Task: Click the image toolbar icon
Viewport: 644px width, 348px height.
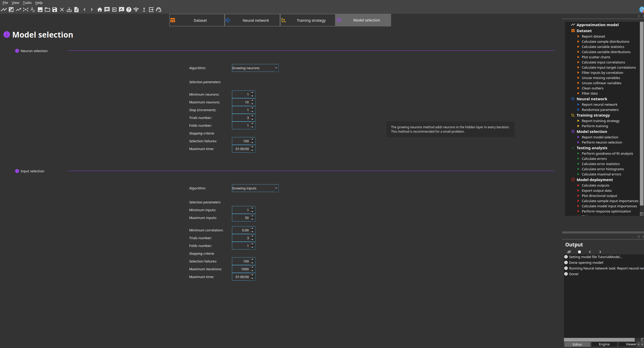Action: pyautogui.click(x=40, y=10)
